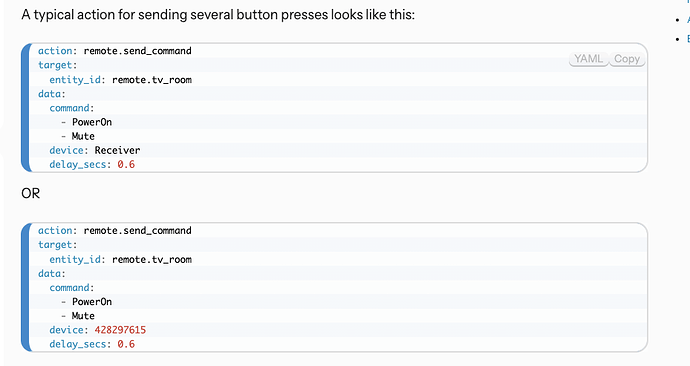
Task: Click Mute in the first code block
Action: tap(83, 136)
